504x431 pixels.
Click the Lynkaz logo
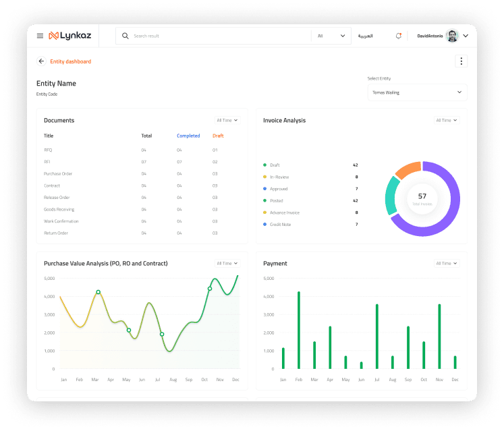pos(69,36)
